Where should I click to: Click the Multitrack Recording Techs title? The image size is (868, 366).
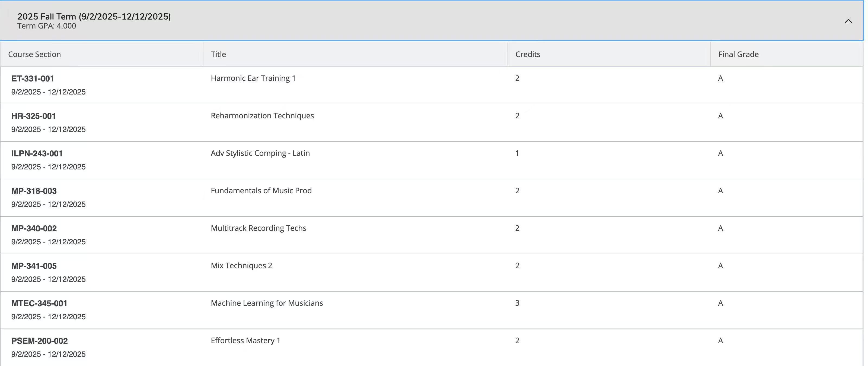tap(259, 228)
